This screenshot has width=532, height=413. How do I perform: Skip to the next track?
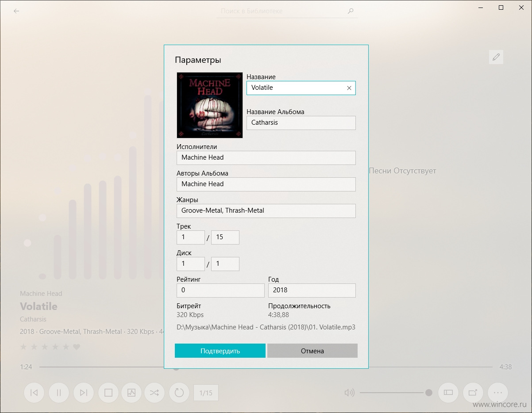[x=83, y=393]
